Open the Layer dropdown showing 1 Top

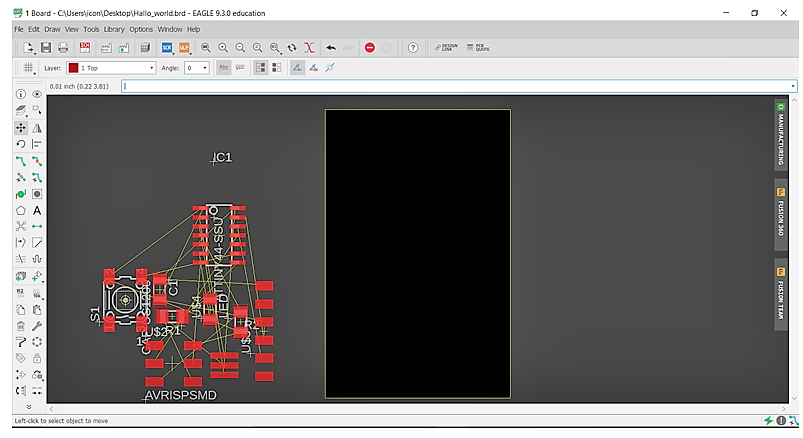click(x=111, y=68)
